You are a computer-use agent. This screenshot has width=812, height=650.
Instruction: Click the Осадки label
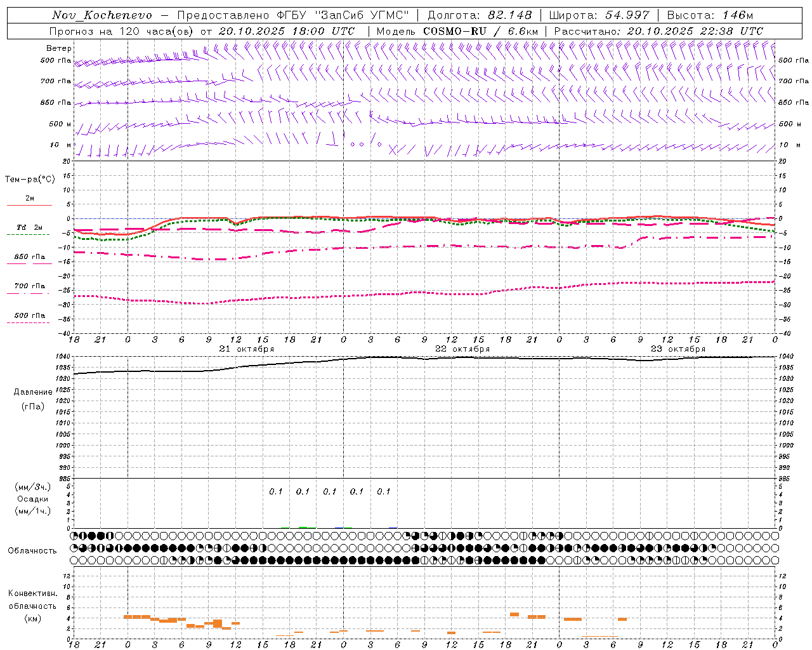pos(33,499)
